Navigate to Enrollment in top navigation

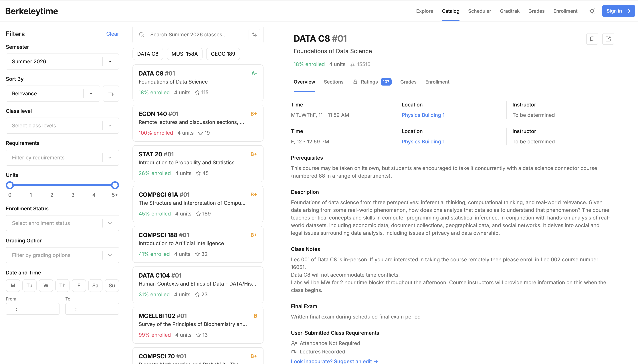[565, 11]
